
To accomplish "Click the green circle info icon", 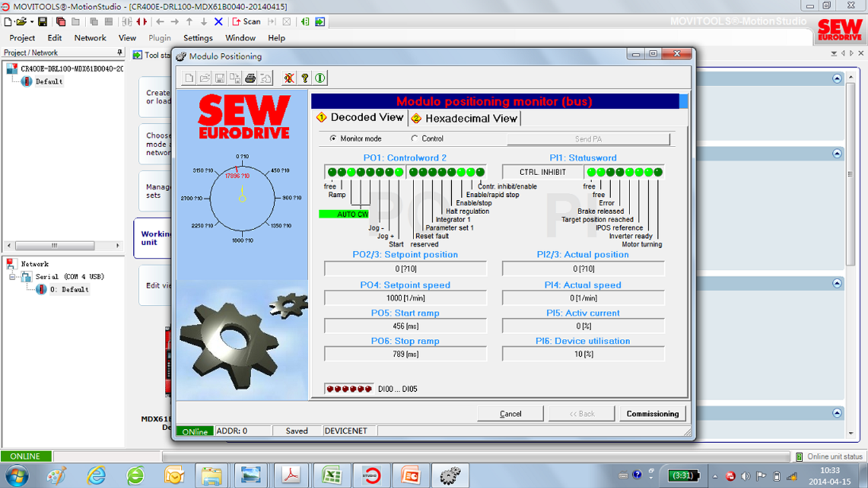I will pos(320,78).
